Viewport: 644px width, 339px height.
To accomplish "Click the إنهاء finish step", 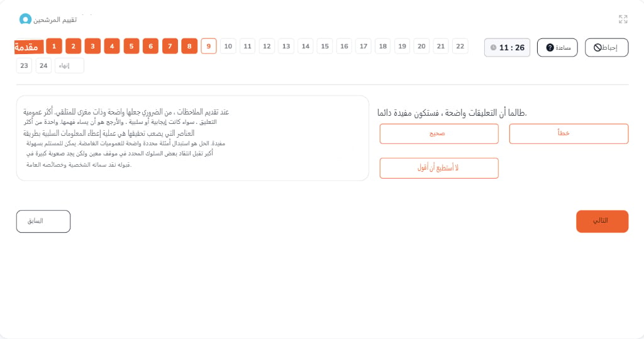I will click(69, 66).
